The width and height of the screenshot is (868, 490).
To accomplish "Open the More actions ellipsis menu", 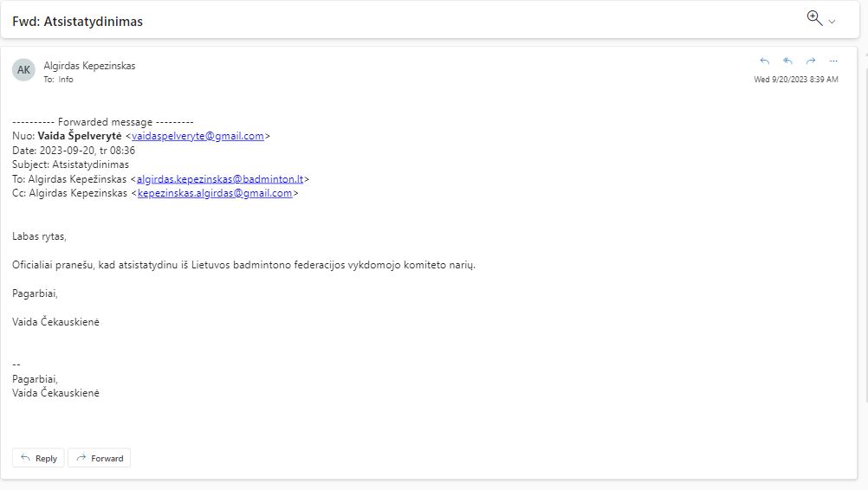I will (833, 61).
